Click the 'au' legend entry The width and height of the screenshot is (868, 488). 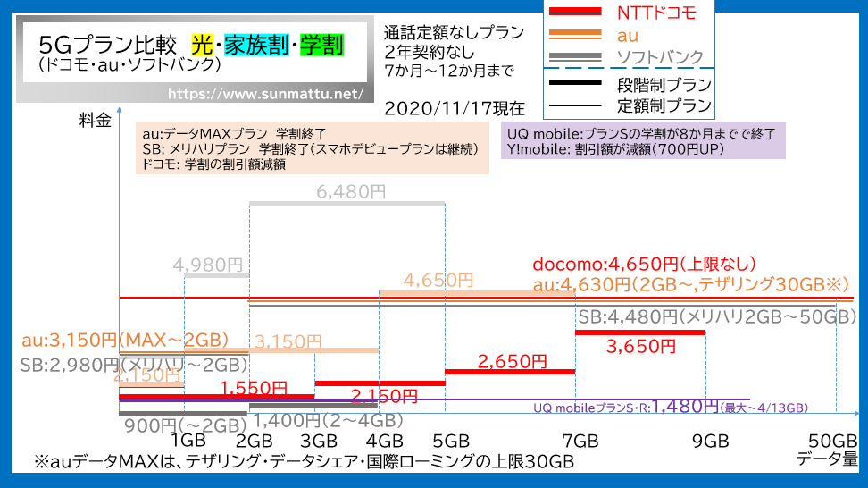coord(628,36)
